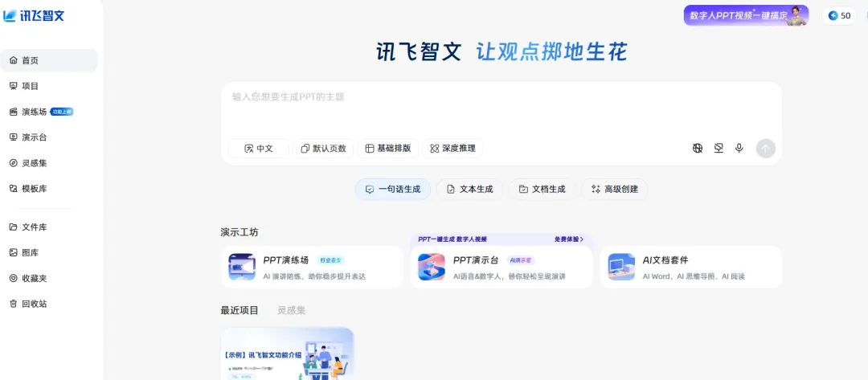The image size is (868, 380).
Task: Select the 高级创建 tab
Action: click(x=615, y=189)
